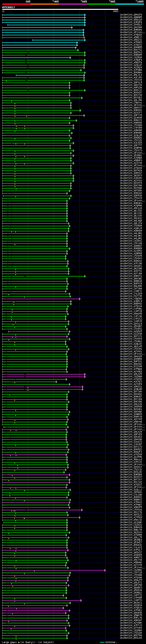Open hit UniRef100_A7NUF9
The width and height of the screenshot is (146, 644).
coord(131,60)
